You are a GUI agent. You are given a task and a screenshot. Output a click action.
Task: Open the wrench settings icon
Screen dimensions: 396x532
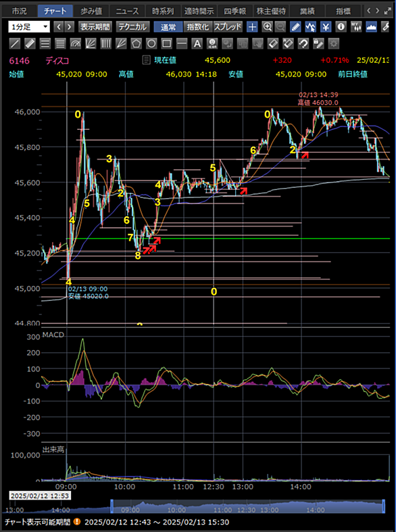pyautogui.click(x=385, y=27)
